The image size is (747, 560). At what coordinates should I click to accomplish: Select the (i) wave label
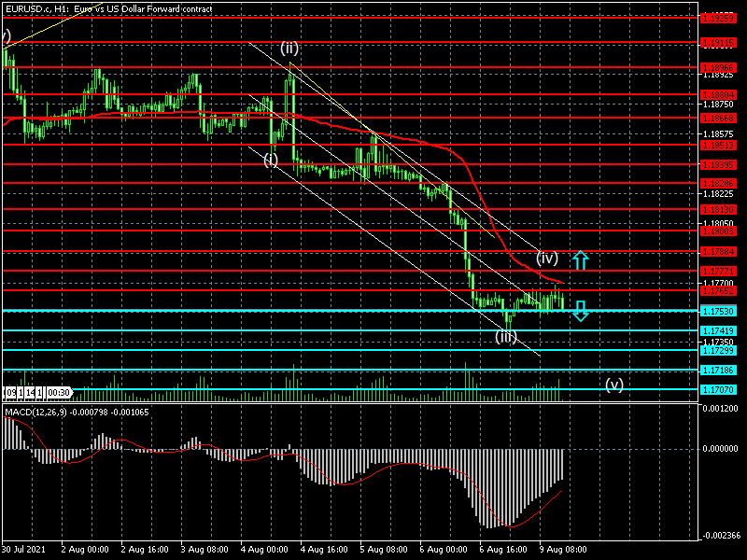pos(271,160)
